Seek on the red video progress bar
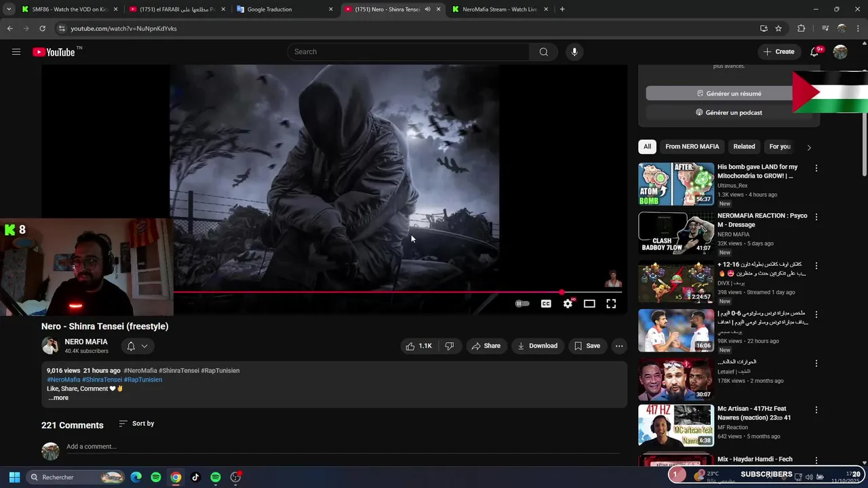The image size is (868, 488). pyautogui.click(x=397, y=292)
